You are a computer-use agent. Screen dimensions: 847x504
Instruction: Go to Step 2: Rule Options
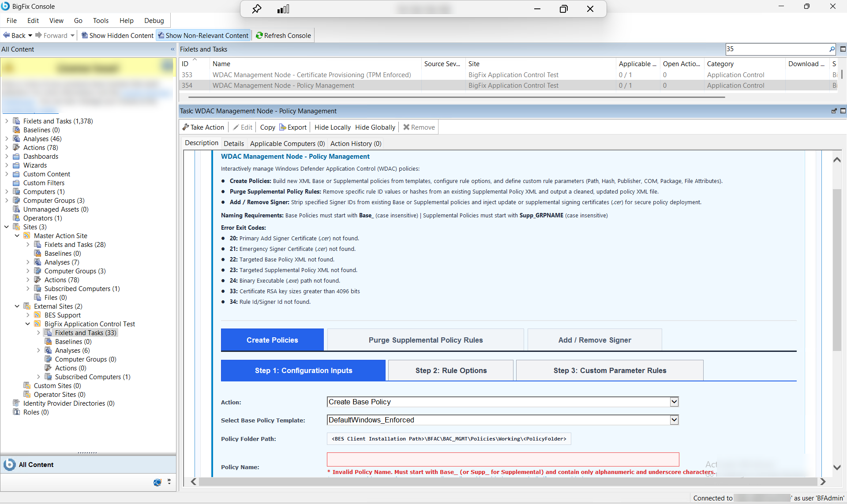451,370
